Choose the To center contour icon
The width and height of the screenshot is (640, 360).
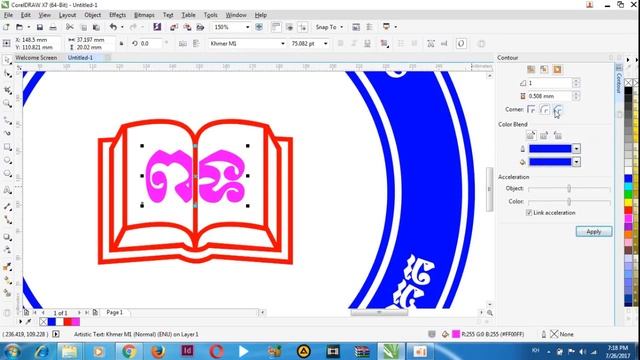[531, 69]
